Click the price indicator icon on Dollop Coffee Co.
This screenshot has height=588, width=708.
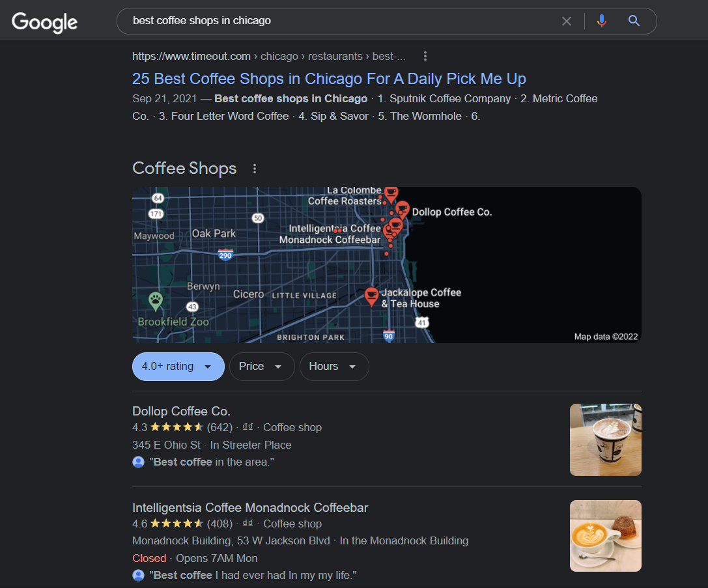pos(248,427)
